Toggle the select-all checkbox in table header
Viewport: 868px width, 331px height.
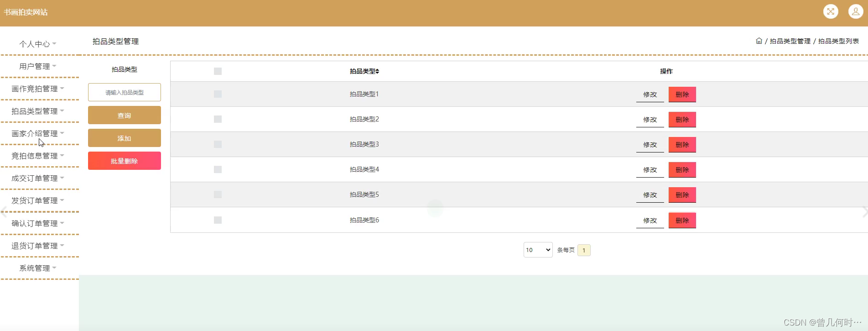(218, 71)
